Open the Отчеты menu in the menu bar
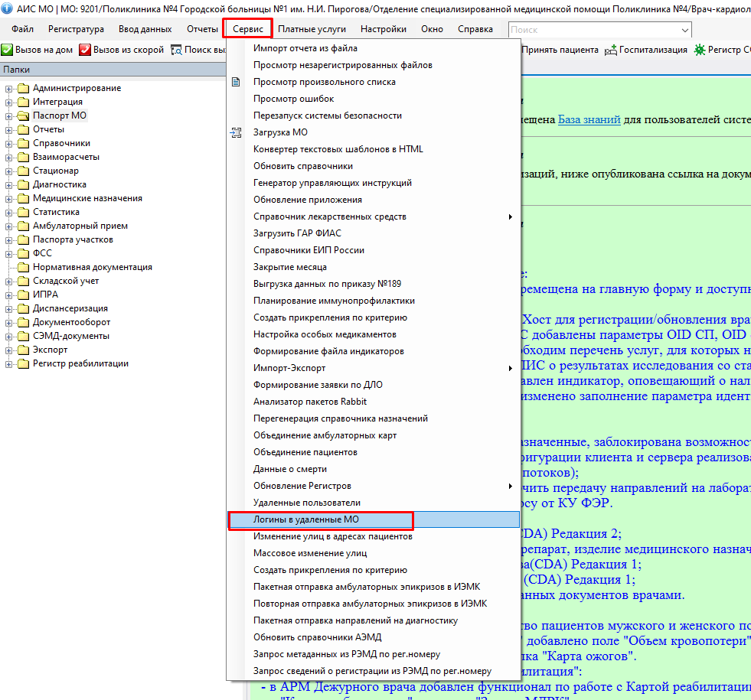This screenshot has width=751, height=700. click(x=202, y=29)
